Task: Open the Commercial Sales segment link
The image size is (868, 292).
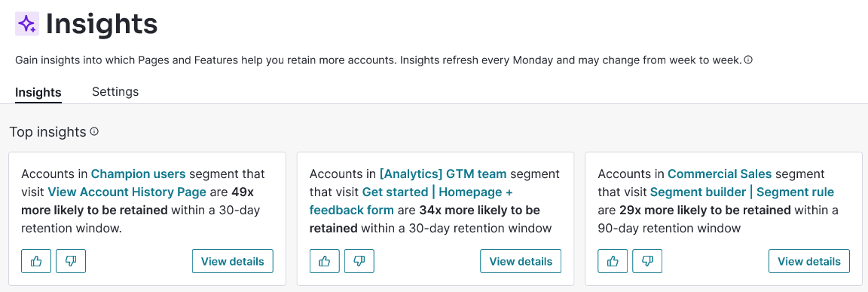Action: [720, 174]
